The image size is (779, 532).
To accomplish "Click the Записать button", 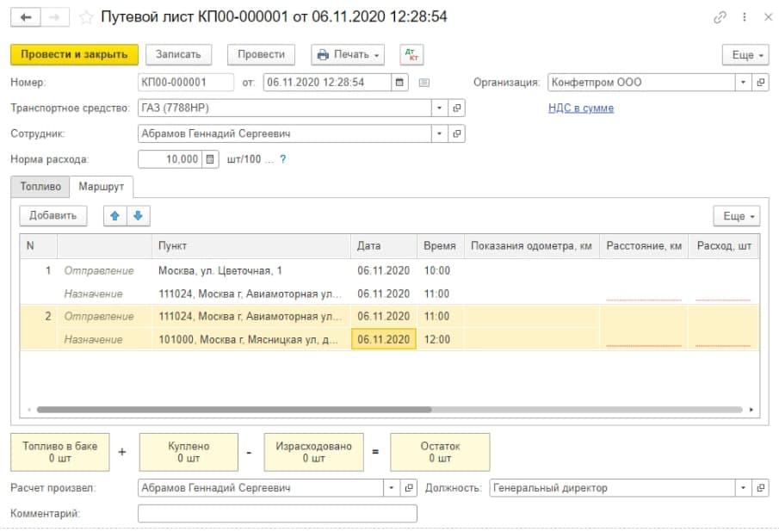I will [178, 54].
